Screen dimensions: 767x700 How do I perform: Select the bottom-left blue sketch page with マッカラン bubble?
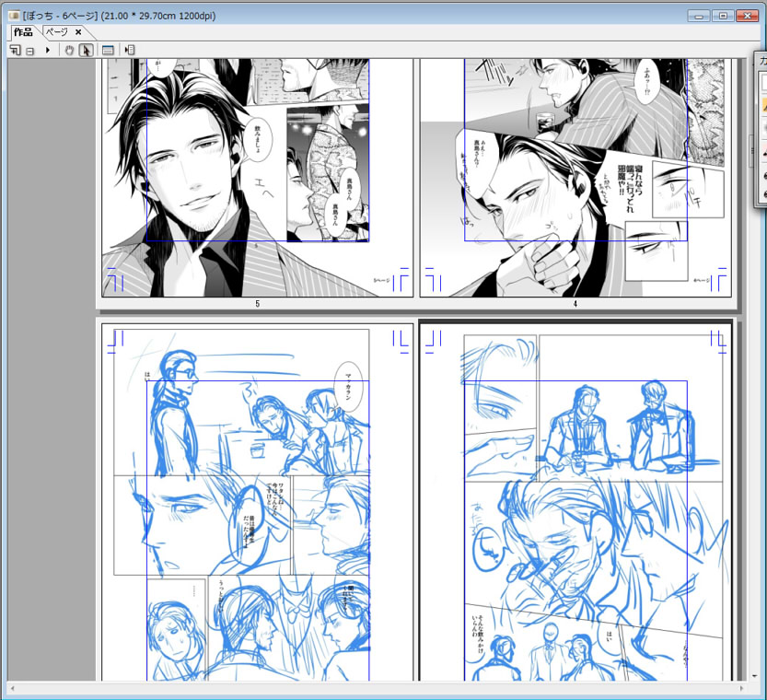click(x=257, y=502)
